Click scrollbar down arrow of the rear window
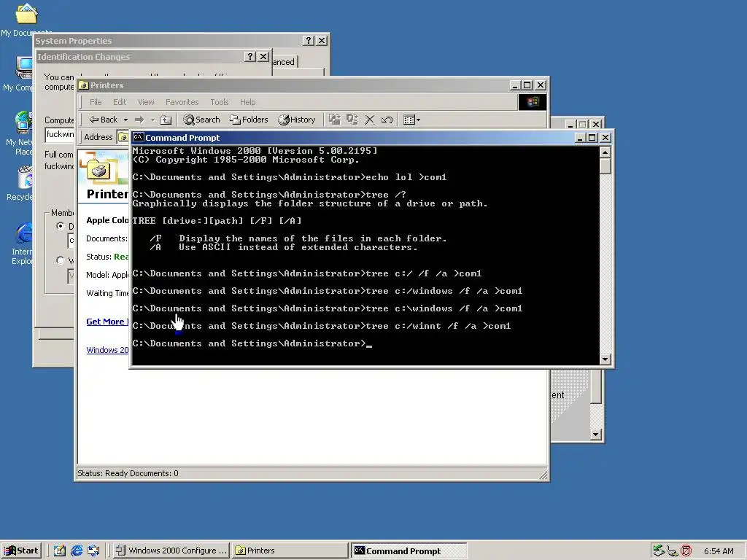The height and width of the screenshot is (560, 747). point(595,435)
